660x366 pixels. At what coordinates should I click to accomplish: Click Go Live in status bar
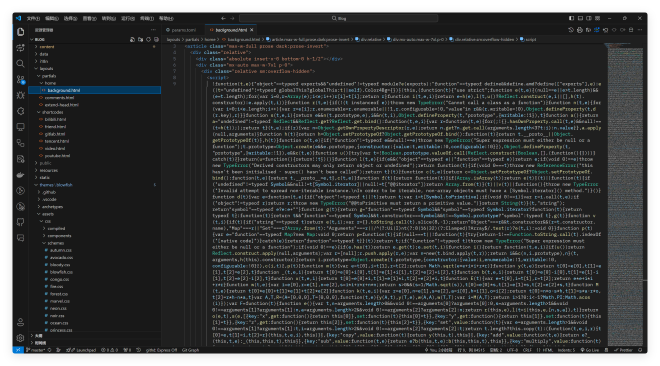click(590, 350)
